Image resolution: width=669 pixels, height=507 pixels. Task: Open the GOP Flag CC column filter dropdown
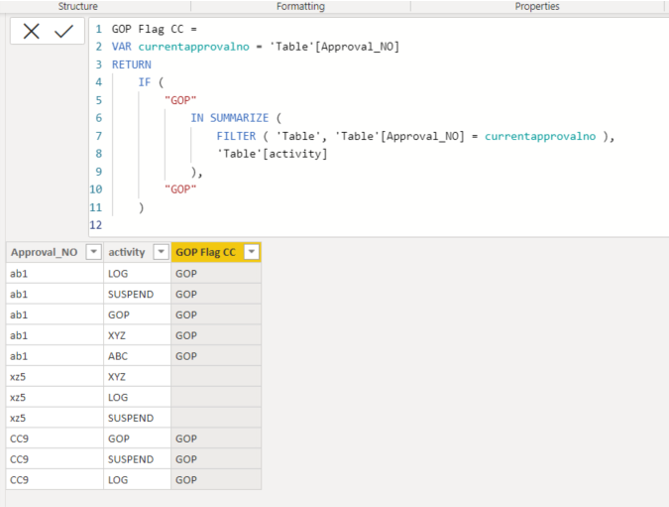pos(252,252)
